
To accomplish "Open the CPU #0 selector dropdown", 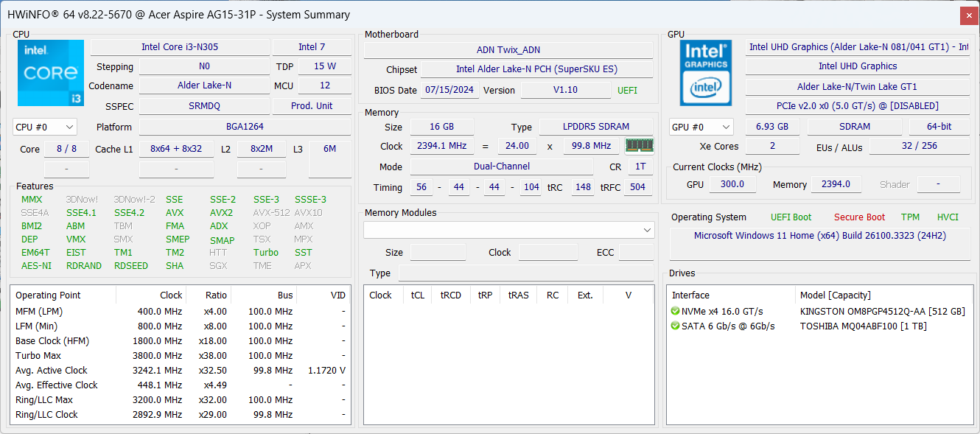I will [x=45, y=127].
